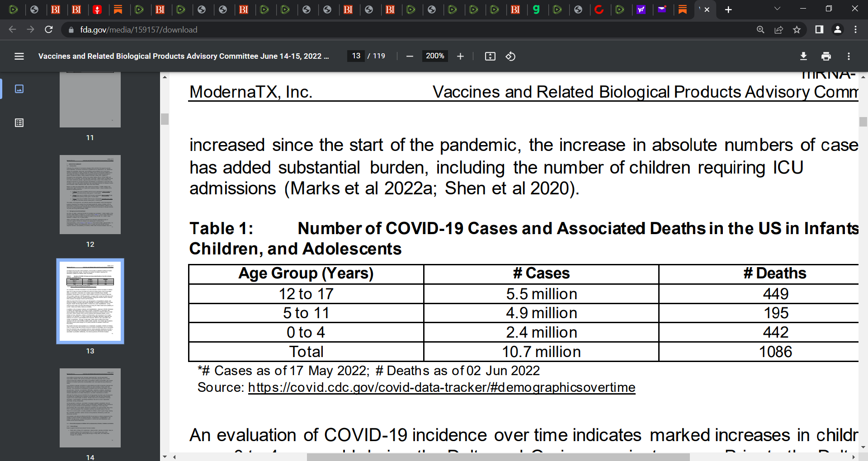Open page 11 thumbnail

pos(90,99)
